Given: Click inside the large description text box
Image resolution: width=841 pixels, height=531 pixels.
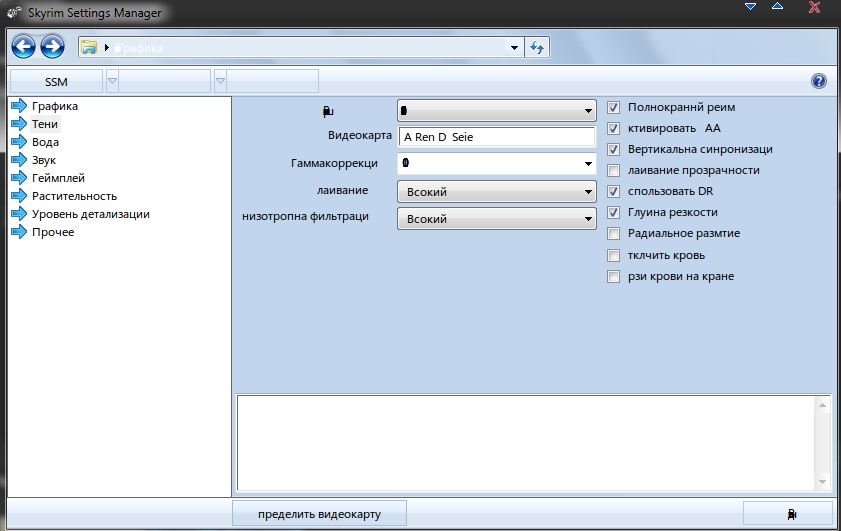Looking at the screenshot, I should click(x=526, y=442).
